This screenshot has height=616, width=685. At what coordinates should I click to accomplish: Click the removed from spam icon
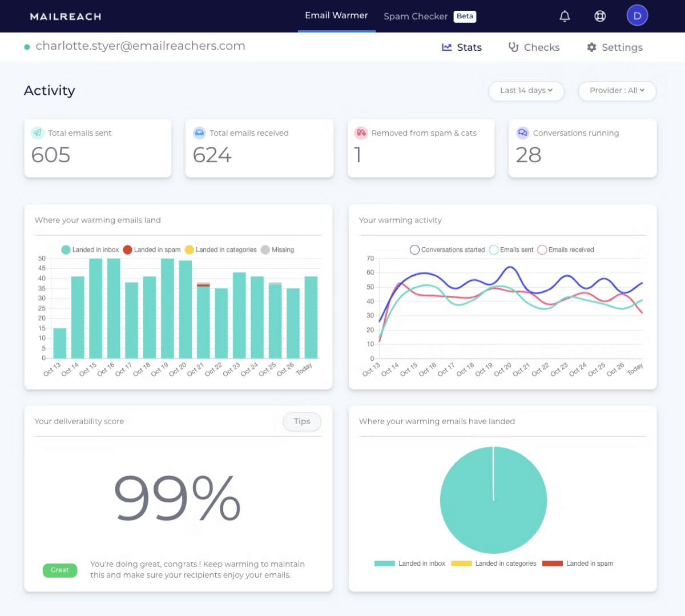(x=361, y=133)
